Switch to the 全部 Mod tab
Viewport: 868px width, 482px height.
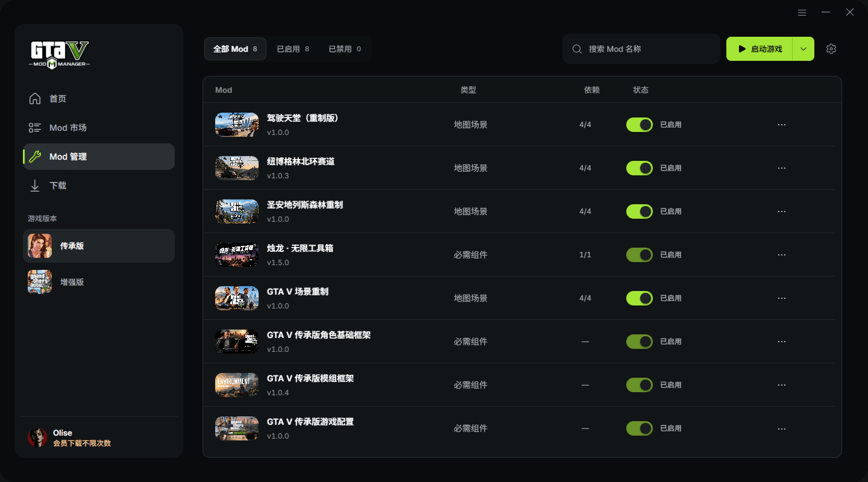tap(235, 49)
